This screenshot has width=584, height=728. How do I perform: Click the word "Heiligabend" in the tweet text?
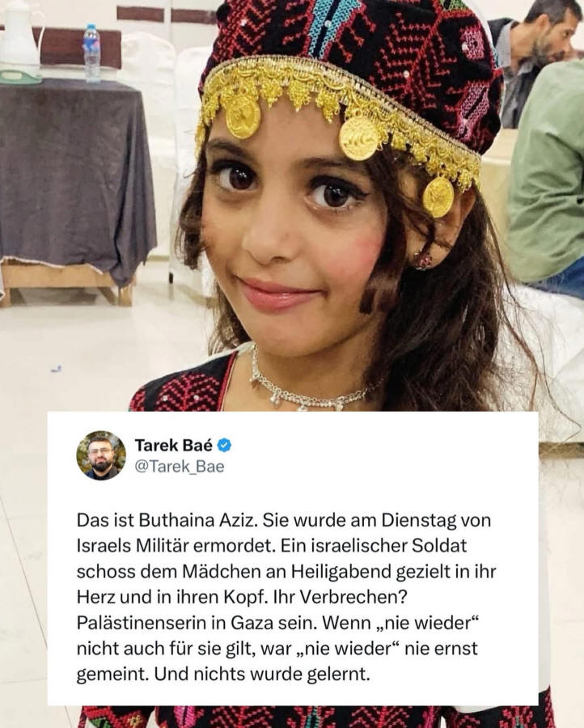pyautogui.click(x=341, y=572)
